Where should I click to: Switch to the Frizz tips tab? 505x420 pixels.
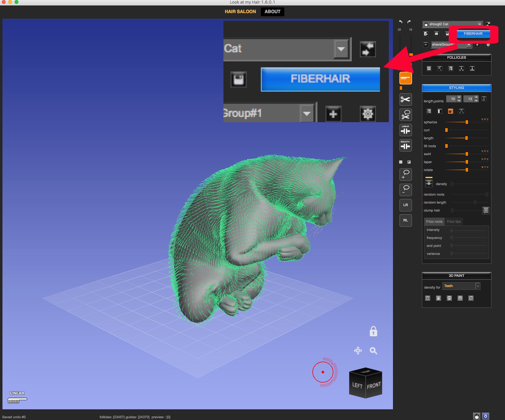pyautogui.click(x=453, y=222)
